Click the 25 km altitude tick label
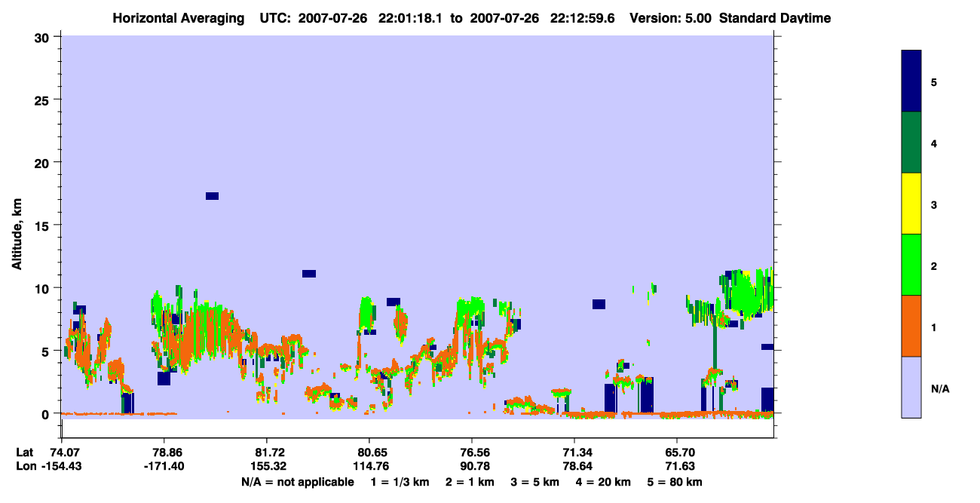This screenshot has width=980, height=503. pos(44,100)
